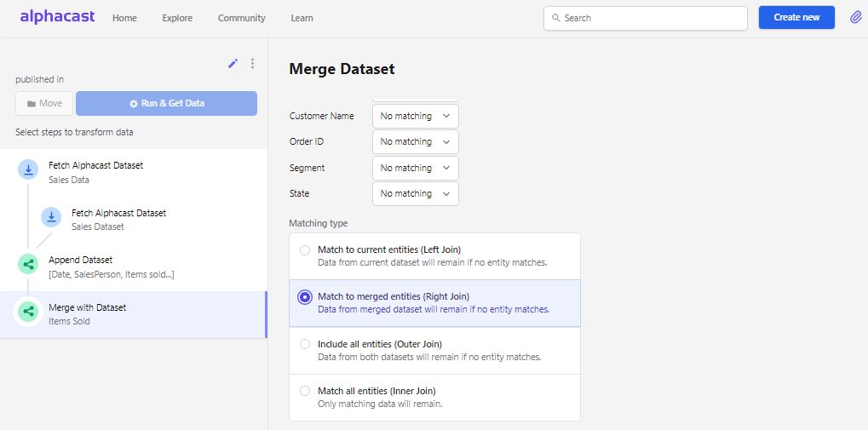
Task: Open the State matching dropdown
Action: (415, 193)
